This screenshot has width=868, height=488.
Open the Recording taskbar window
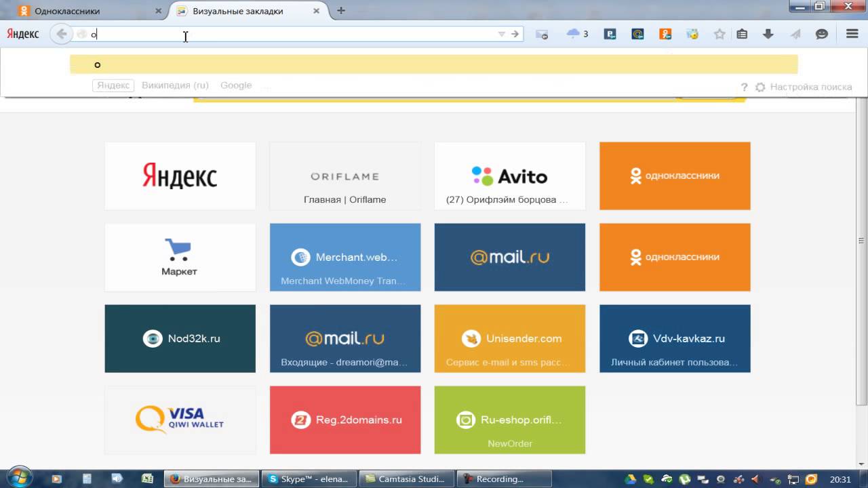505,479
